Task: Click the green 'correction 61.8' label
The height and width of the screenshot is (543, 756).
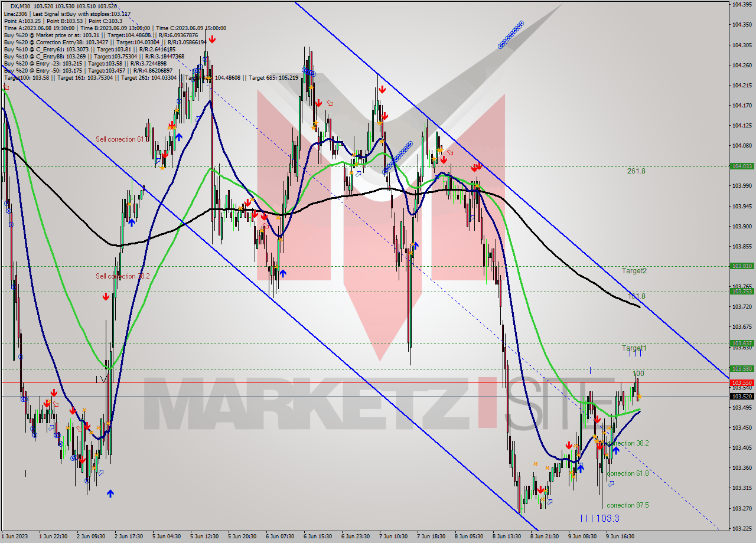Action: (x=628, y=473)
